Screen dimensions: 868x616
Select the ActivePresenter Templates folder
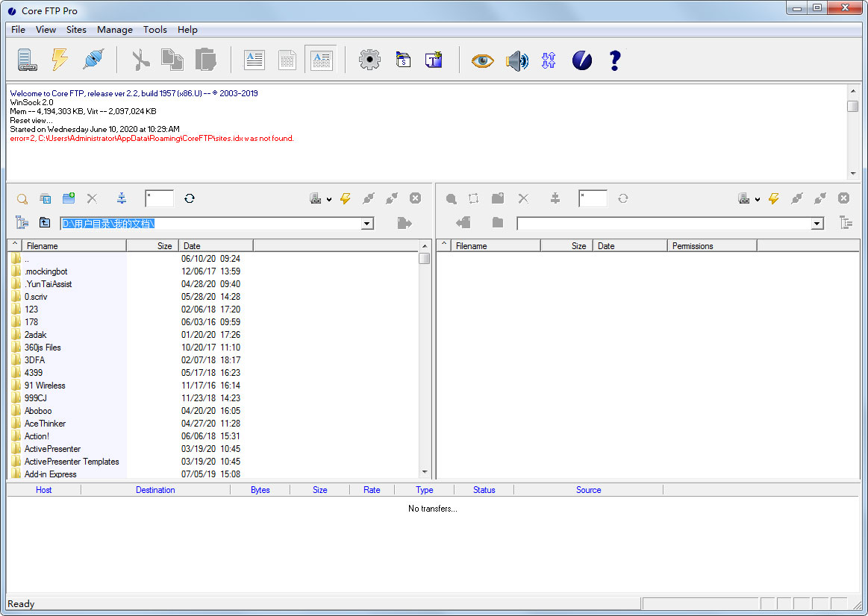tap(72, 462)
